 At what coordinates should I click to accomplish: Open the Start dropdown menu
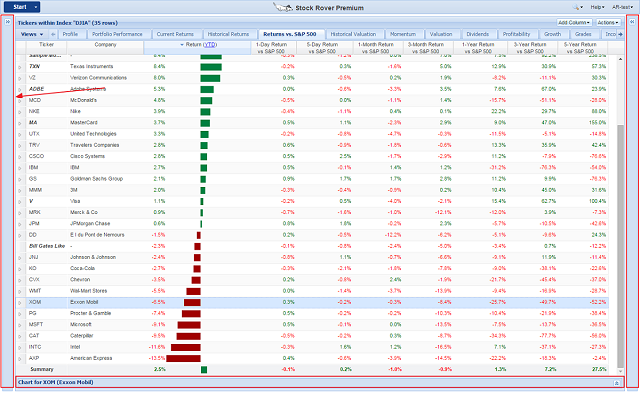click(x=36, y=7)
